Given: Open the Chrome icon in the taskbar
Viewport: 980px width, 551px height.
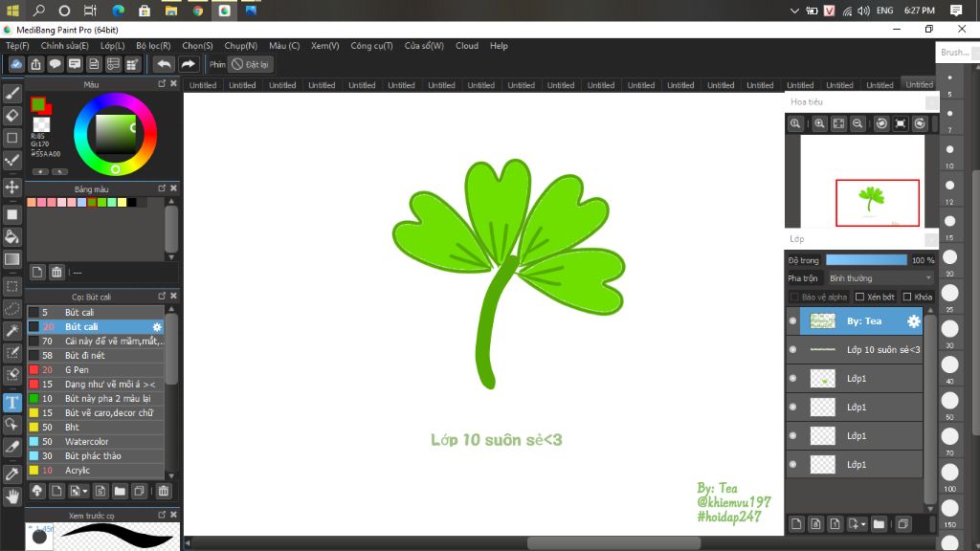Looking at the screenshot, I should pyautogui.click(x=197, y=11).
